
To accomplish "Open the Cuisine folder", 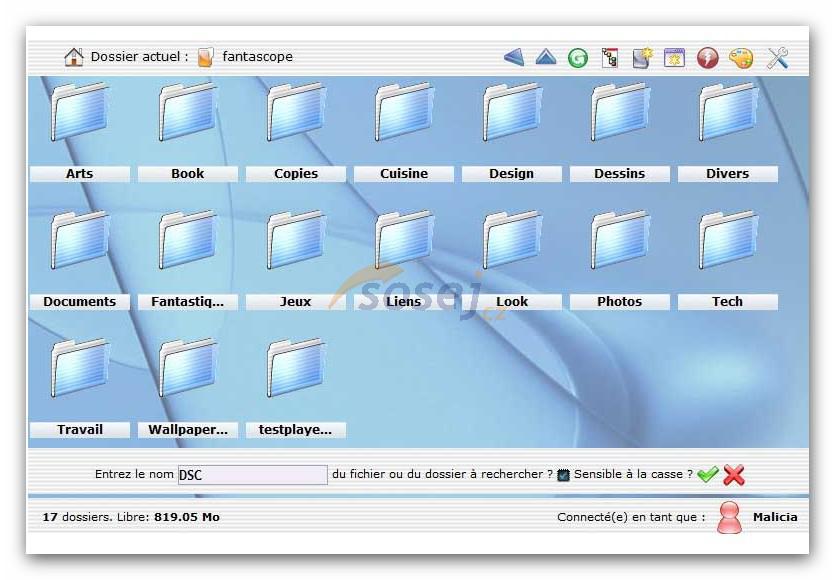I will (x=404, y=113).
